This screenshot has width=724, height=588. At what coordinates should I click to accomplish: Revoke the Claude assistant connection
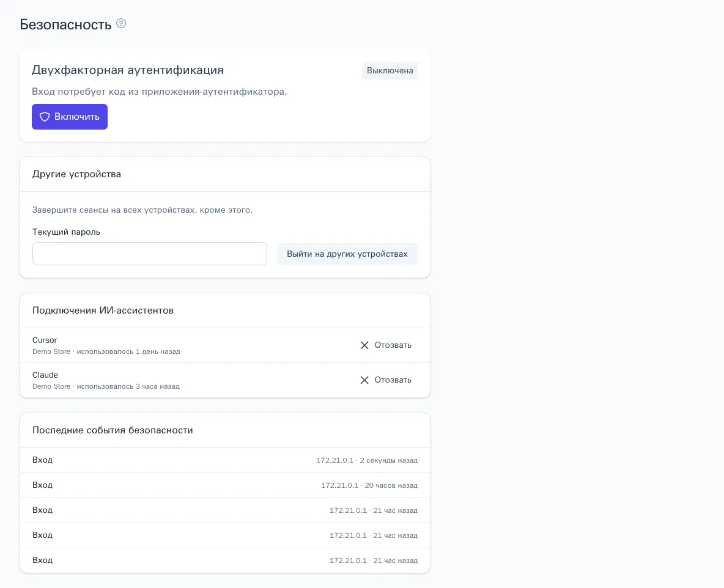tap(386, 380)
